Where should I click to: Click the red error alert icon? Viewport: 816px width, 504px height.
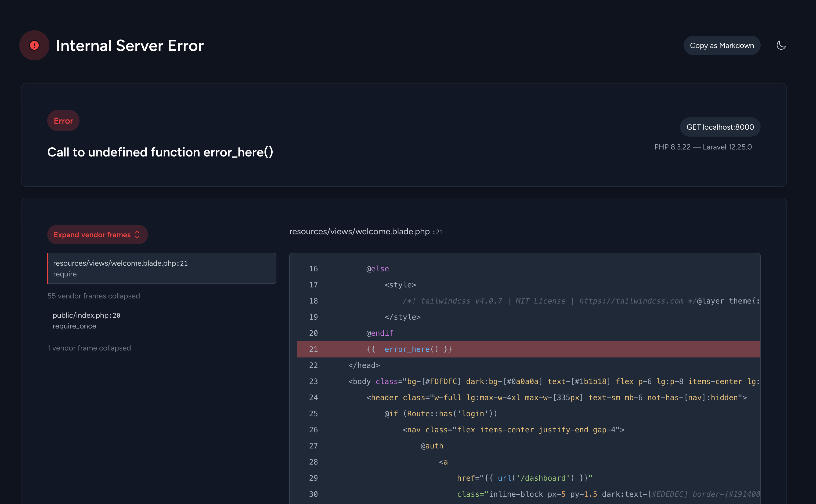(34, 45)
